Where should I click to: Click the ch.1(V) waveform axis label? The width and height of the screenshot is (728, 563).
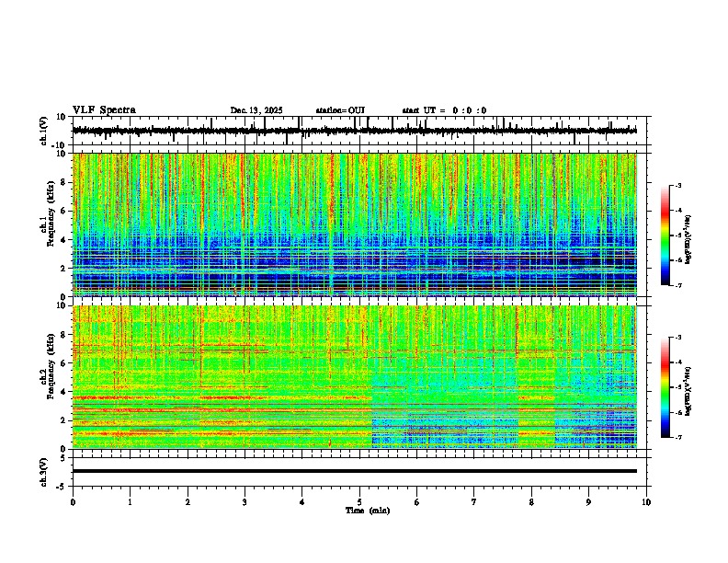pos(44,131)
